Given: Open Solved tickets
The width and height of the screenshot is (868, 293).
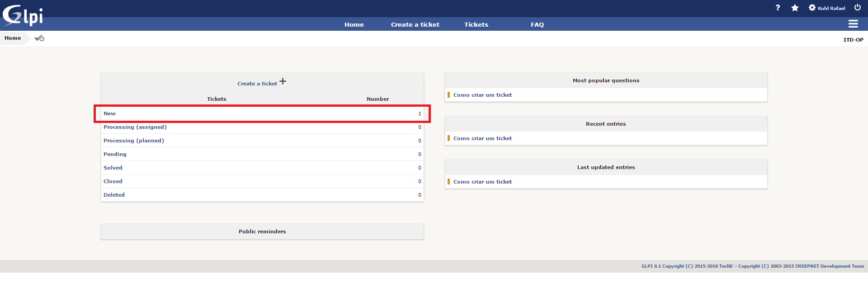Looking at the screenshot, I should coord(113,168).
